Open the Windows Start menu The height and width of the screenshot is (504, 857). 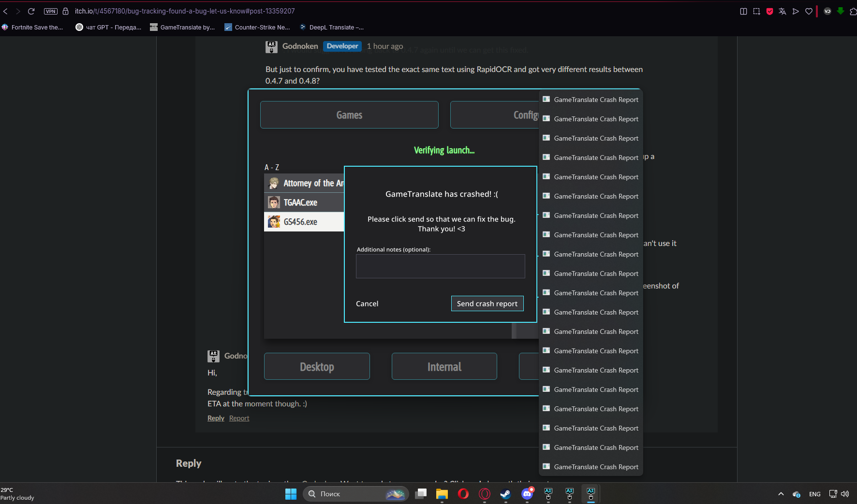[291, 494]
